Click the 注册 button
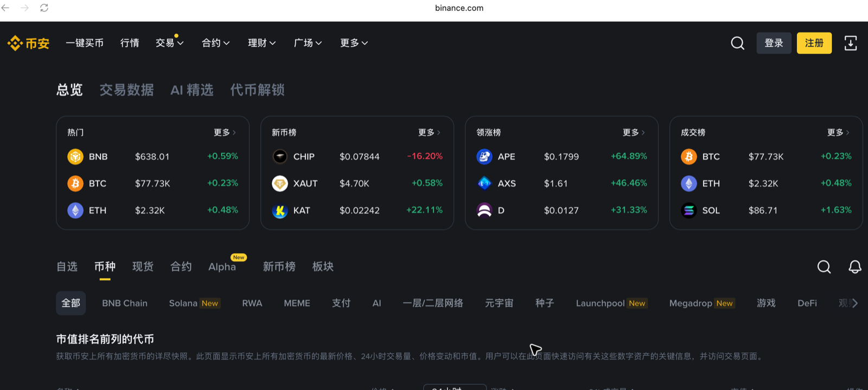 click(x=814, y=43)
